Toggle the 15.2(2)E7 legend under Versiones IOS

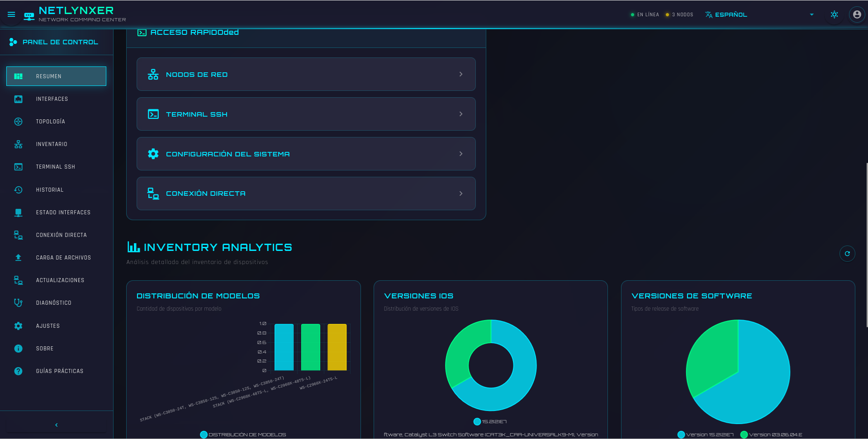tap(491, 421)
